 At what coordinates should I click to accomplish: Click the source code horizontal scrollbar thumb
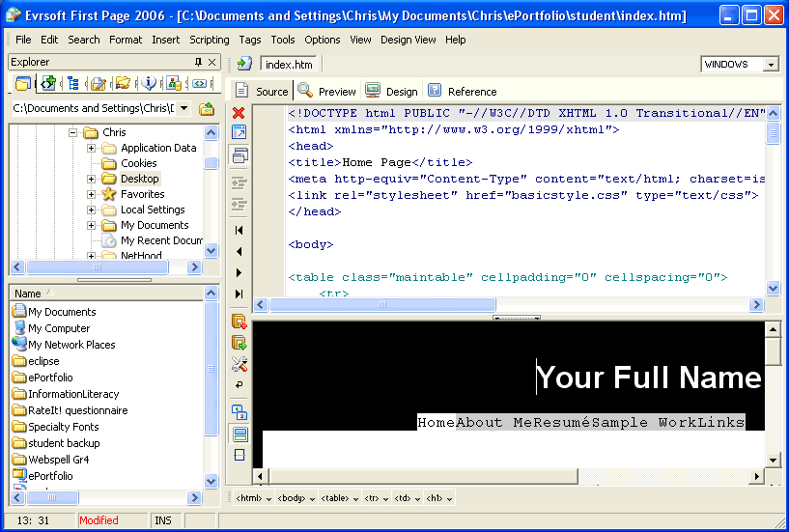(381, 304)
